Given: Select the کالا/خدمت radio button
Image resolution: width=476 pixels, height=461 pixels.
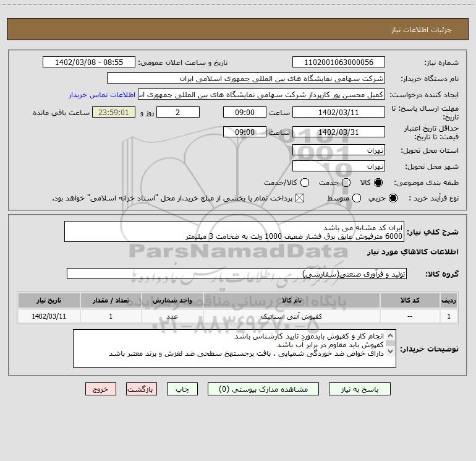Looking at the screenshot, I should (x=305, y=183).
